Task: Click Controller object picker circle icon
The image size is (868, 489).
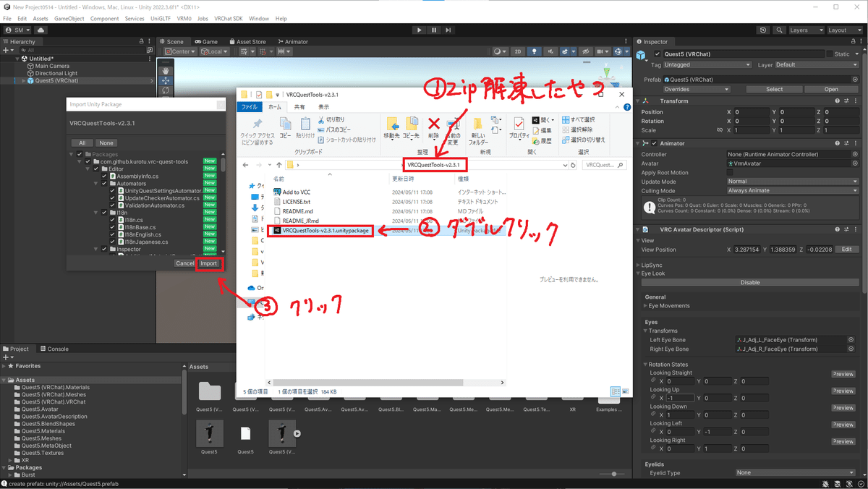Action: pos(855,154)
